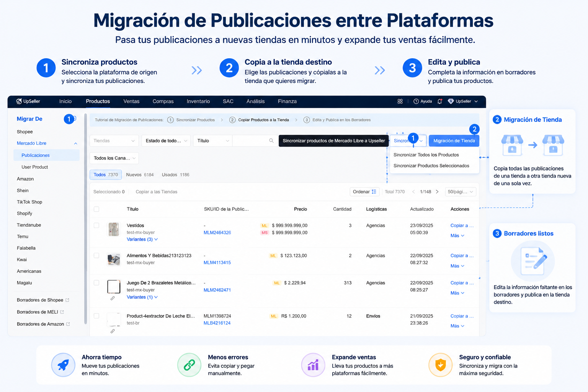
Task: Click the Vestidos product thumbnail
Action: [114, 229]
